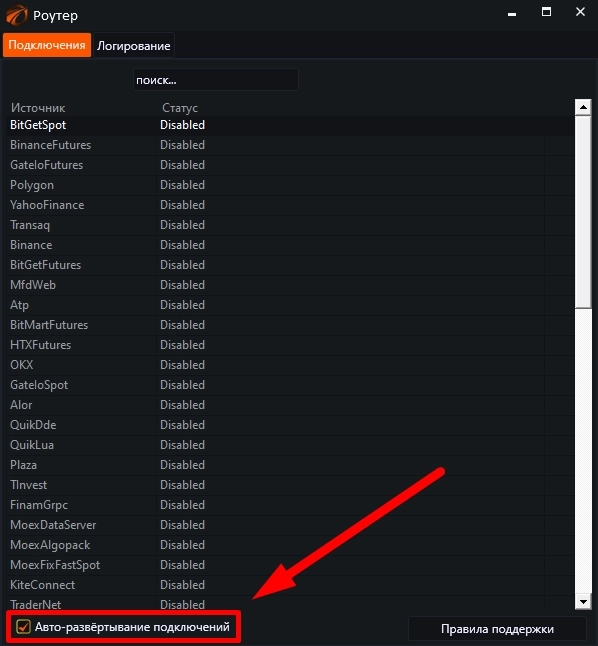Viewport: 598px width, 646px height.
Task: Select the HTXFutures source row
Action: coord(290,345)
